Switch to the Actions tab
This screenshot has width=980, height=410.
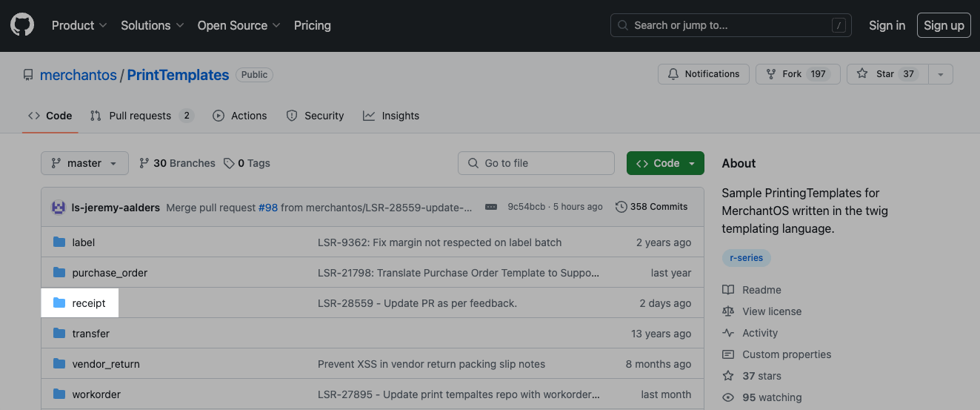[239, 116]
